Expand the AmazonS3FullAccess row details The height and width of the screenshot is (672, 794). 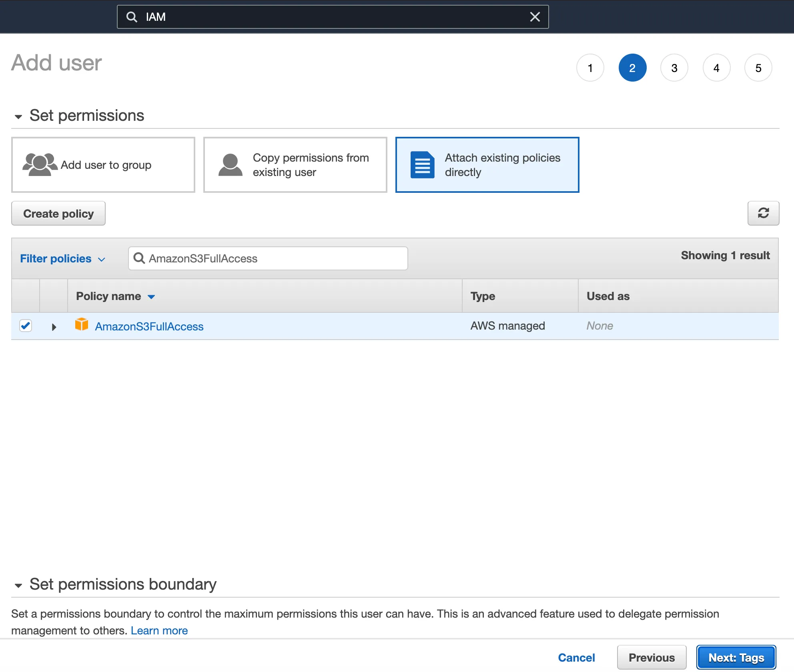point(54,326)
